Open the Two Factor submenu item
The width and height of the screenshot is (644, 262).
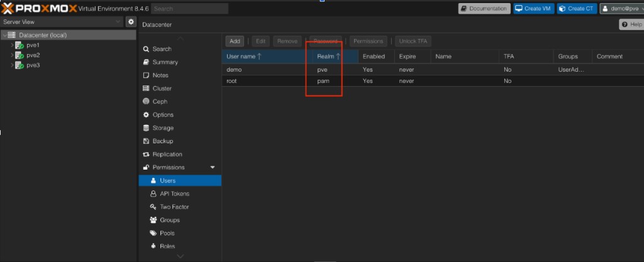coord(180,207)
